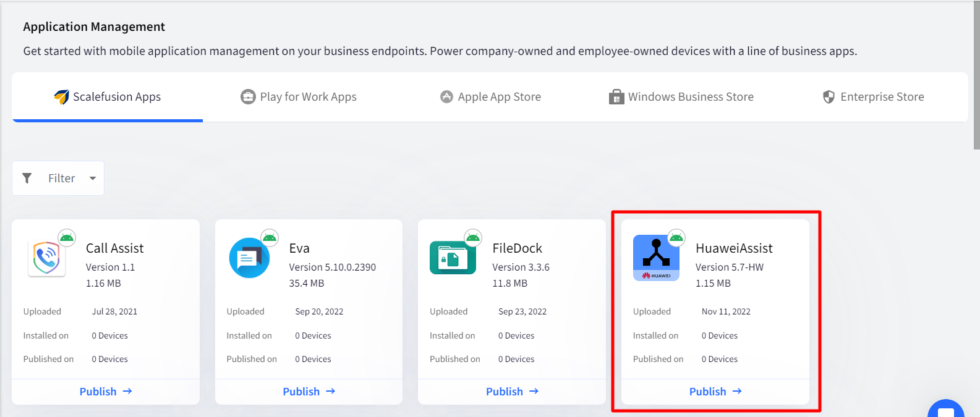Click the Apple App Store icon
980x417 pixels.
point(446,97)
